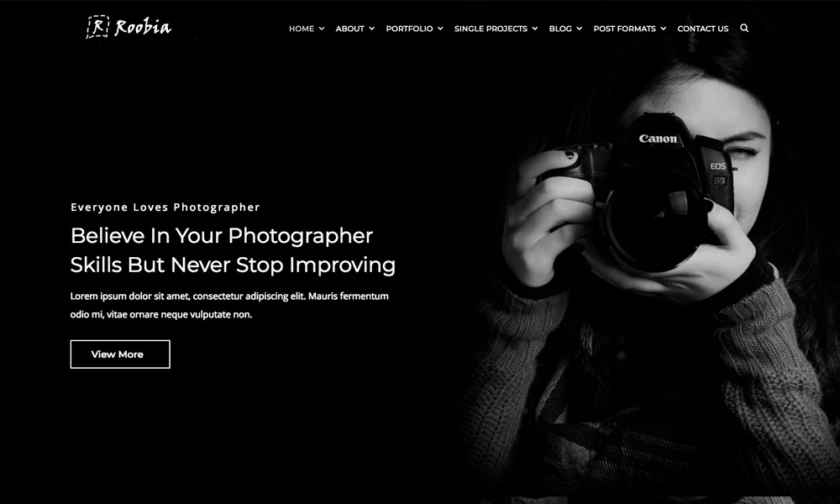Expand the Post Formats chevron
Screen dimensions: 840x504
click(x=664, y=29)
